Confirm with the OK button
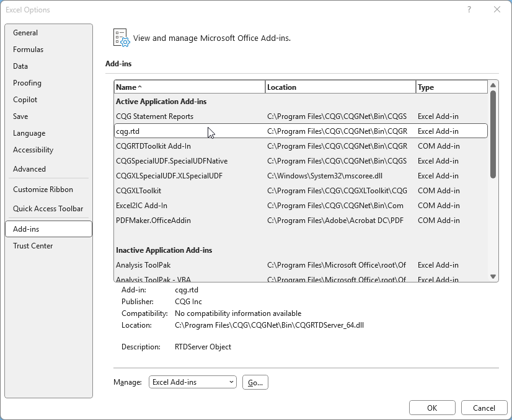512x420 pixels. coord(432,408)
